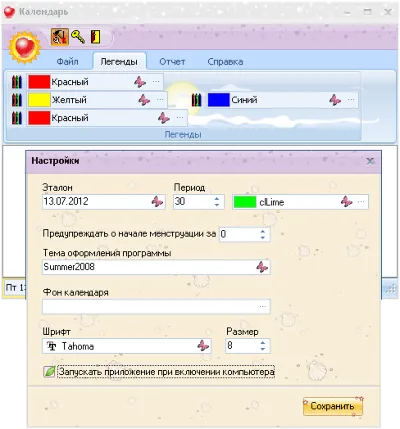The image size is (400, 429).
Task: Open the settings tools toolbar icon
Action: pos(60,36)
